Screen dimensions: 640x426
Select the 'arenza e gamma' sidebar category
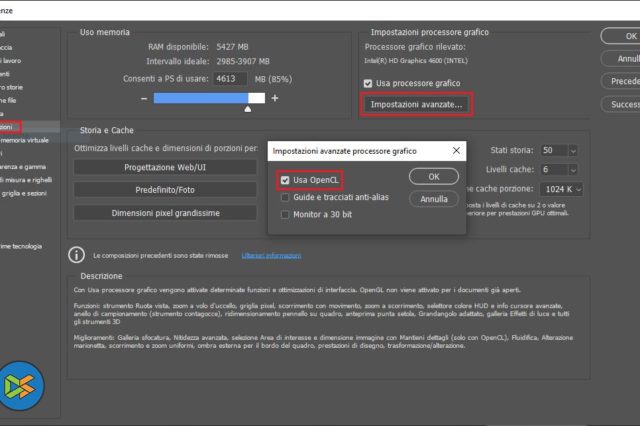click(23, 167)
